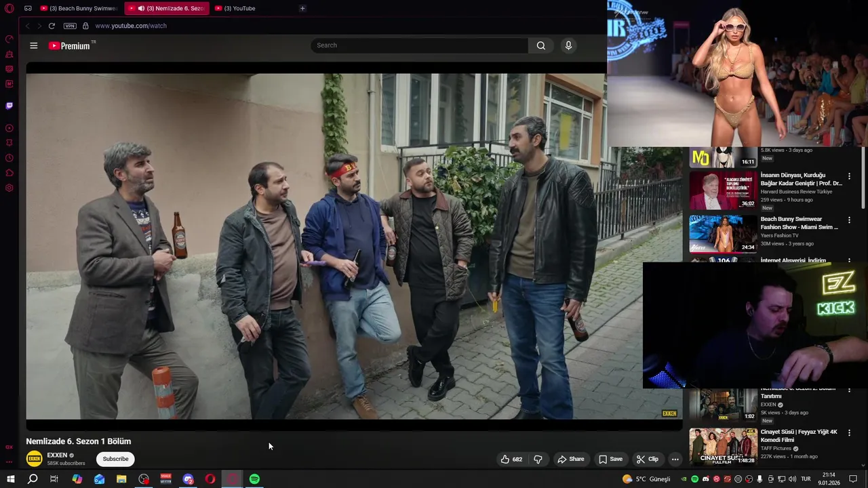
Task: Launch Copilot from taskbar
Action: click(x=77, y=479)
